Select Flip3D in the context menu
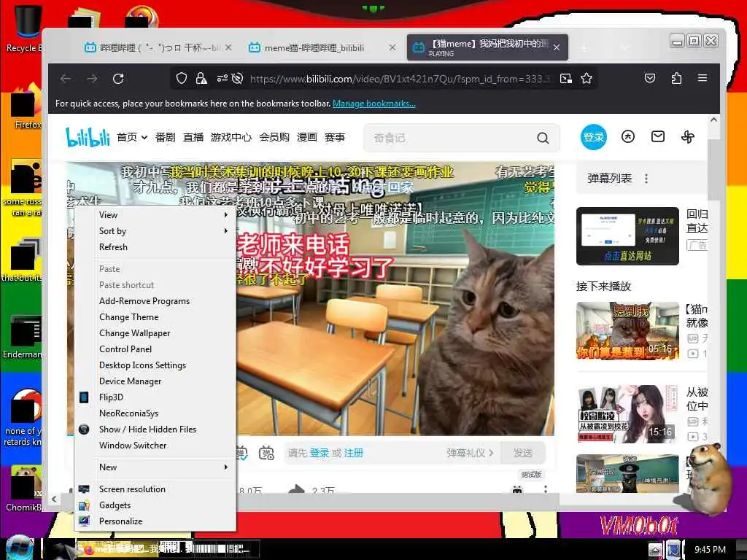Viewport: 747px width, 560px height. [155, 397]
